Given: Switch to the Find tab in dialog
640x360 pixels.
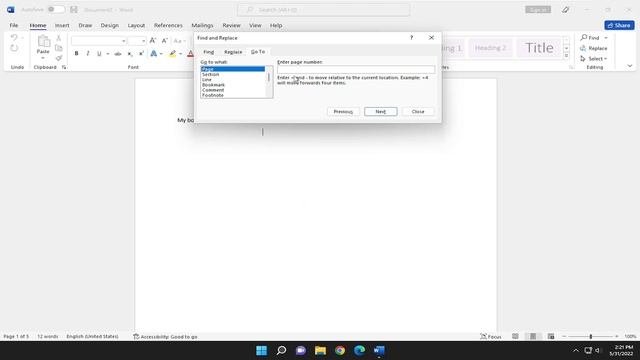Looking at the screenshot, I should click(209, 52).
